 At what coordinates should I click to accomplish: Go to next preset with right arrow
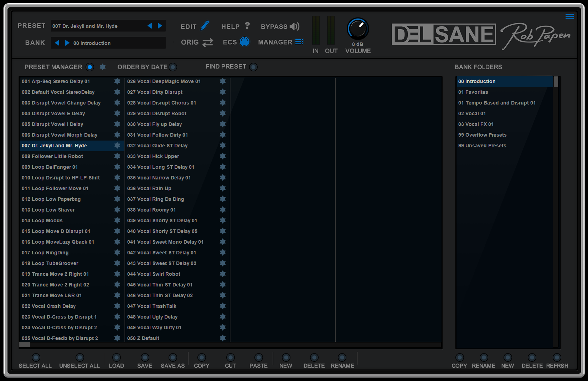click(x=160, y=26)
